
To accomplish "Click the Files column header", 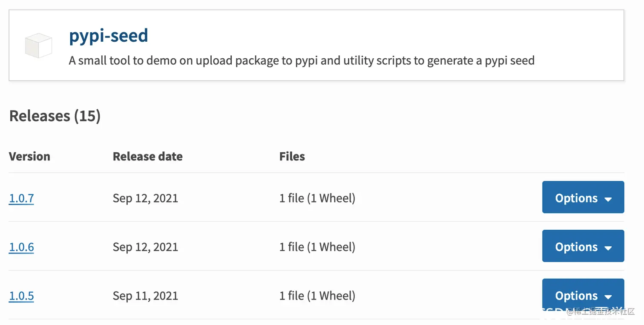I will pyautogui.click(x=292, y=157).
